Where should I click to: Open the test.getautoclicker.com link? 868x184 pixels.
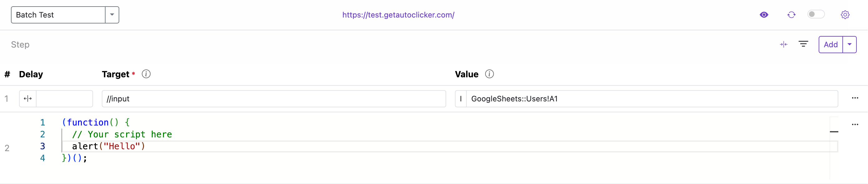[x=398, y=15]
